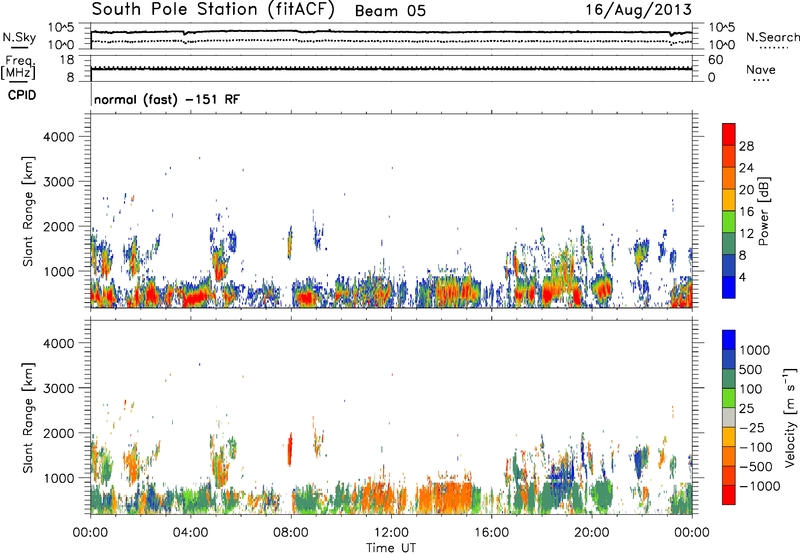This screenshot has width=800, height=554.
Task: Click the red velocity echo near 08:00
Action: (x=290, y=449)
